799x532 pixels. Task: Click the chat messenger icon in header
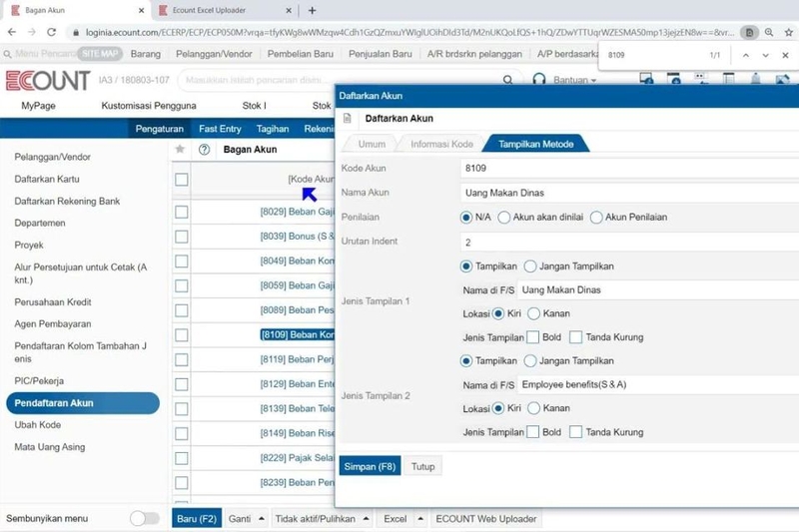pyautogui.click(x=700, y=78)
